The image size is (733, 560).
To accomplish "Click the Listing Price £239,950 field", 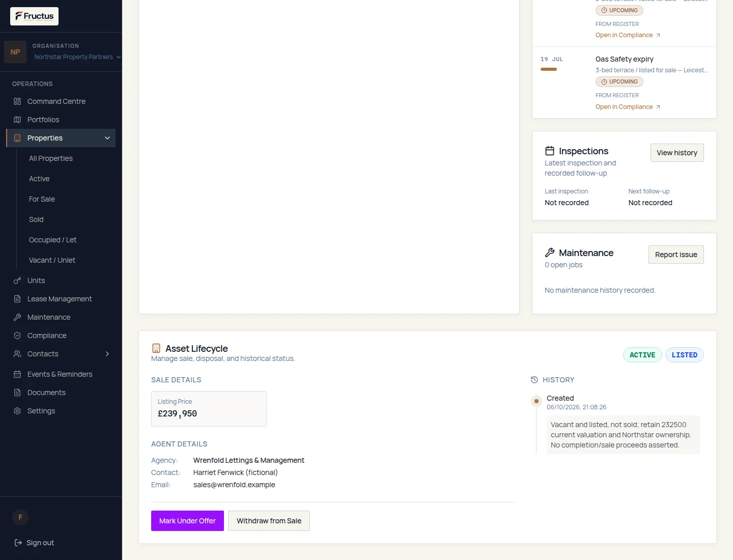I will 209,409.
